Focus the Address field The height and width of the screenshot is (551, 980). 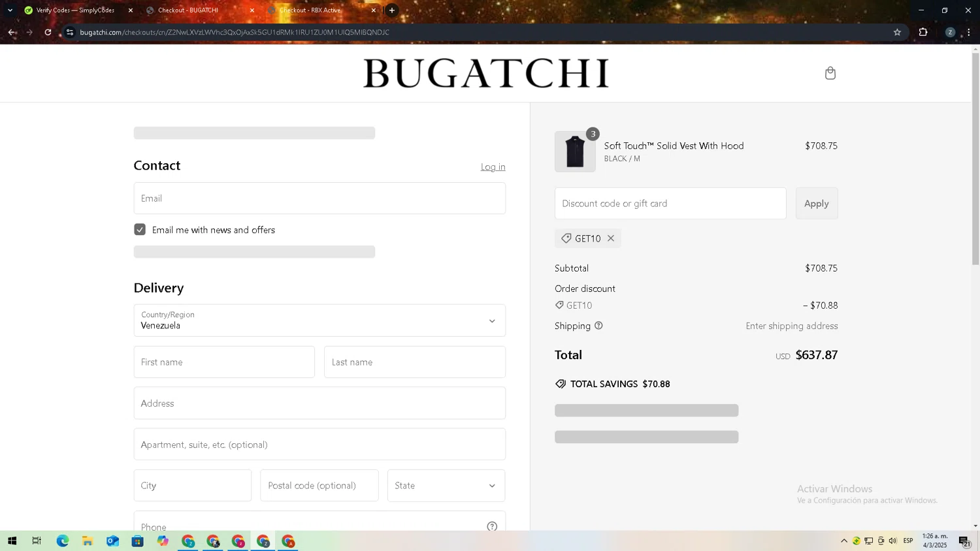(x=319, y=403)
